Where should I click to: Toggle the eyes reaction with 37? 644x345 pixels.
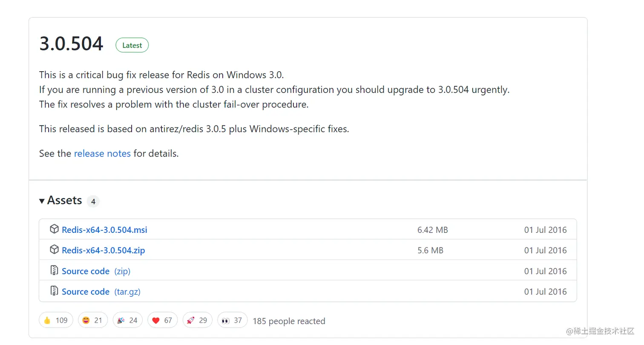pos(232,320)
